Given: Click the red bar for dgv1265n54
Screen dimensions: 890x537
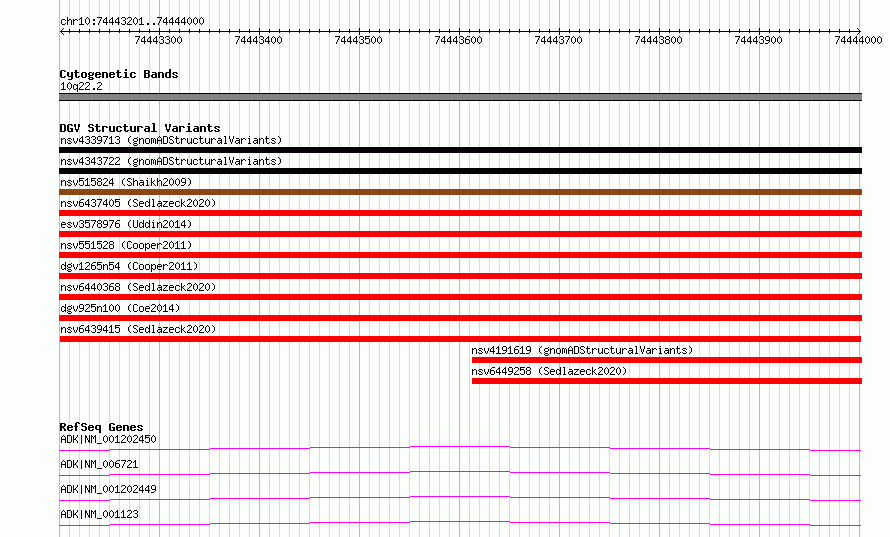Looking at the screenshot, I should 460,276.
